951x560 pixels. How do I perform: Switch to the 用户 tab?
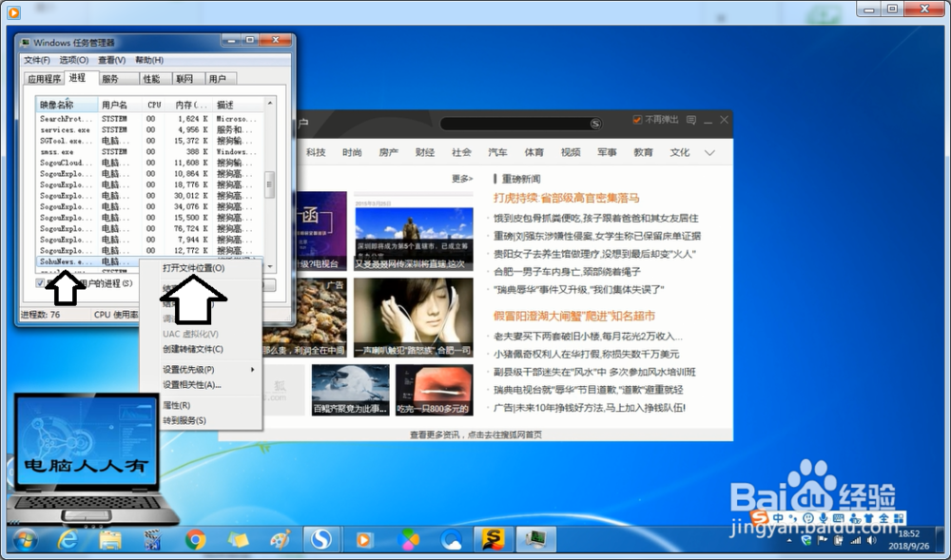(x=221, y=79)
